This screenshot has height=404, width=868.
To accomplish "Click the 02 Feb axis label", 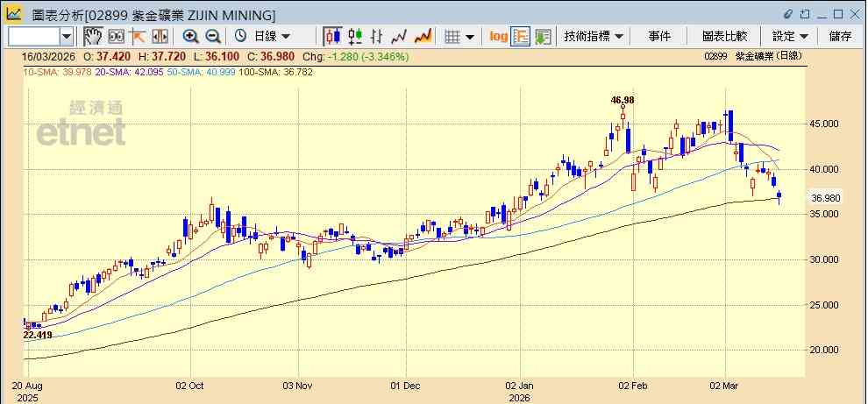I will (x=635, y=386).
